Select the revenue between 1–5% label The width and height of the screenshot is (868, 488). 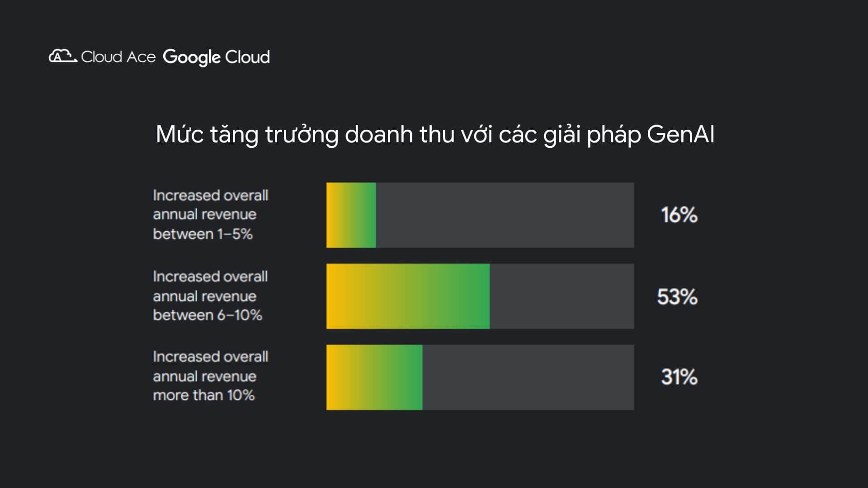(210, 215)
